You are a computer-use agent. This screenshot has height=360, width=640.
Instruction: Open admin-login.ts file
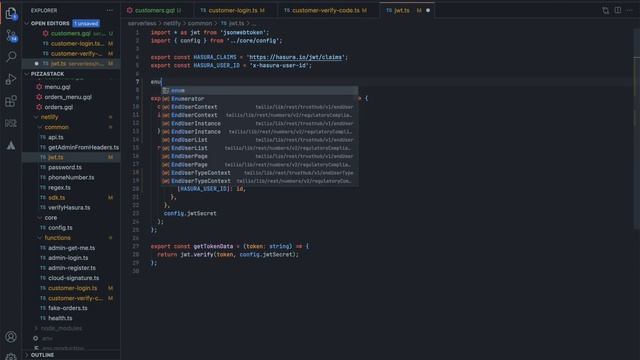[x=71, y=258]
